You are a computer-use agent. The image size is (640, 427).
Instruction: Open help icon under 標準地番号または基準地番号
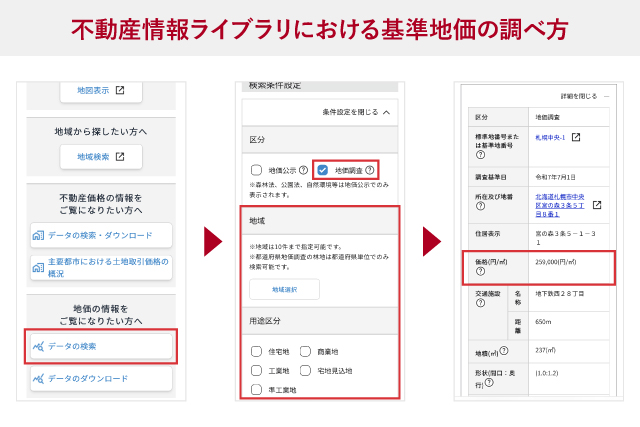[x=480, y=155]
